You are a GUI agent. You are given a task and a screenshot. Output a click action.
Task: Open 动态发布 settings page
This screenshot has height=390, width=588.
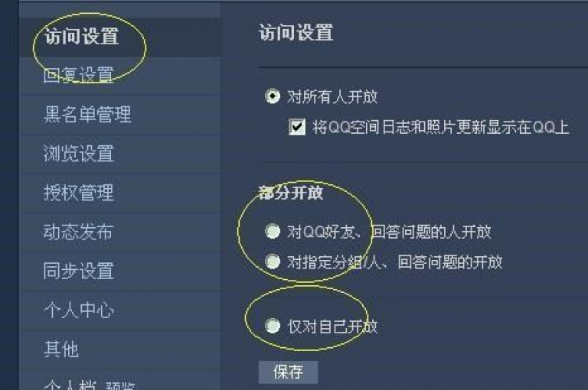point(120,232)
